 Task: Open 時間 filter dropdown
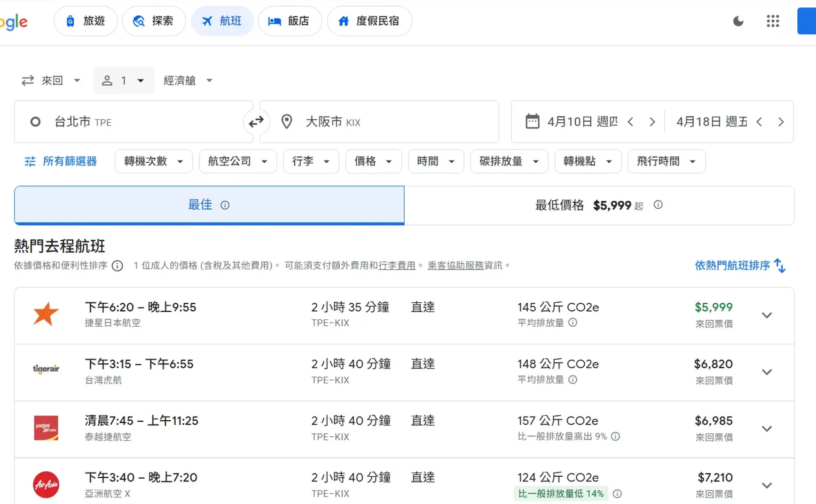click(x=436, y=162)
